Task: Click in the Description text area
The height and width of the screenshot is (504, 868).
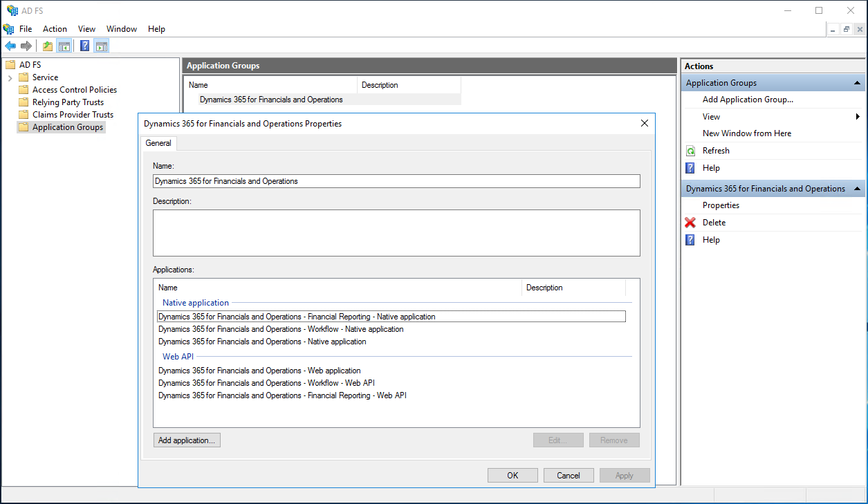Action: coord(396,233)
